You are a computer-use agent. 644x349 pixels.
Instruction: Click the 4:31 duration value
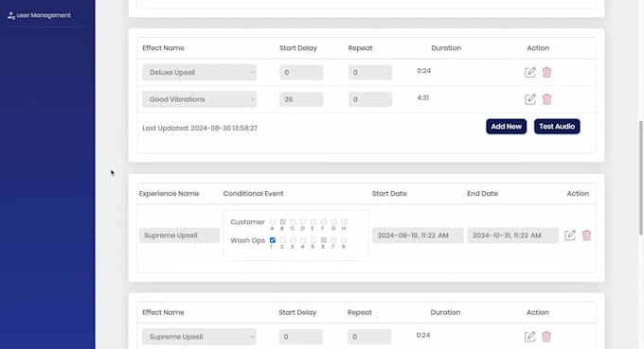click(423, 97)
